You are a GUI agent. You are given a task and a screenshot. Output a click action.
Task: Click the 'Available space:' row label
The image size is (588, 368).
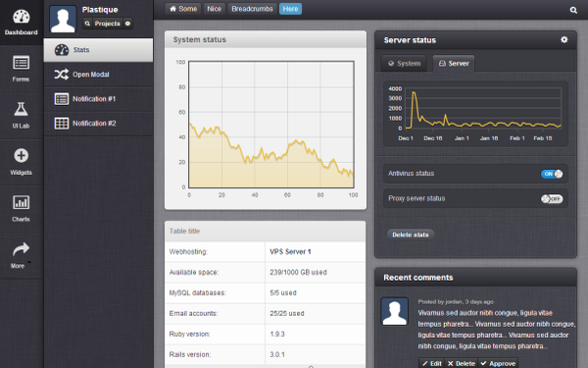pos(194,272)
